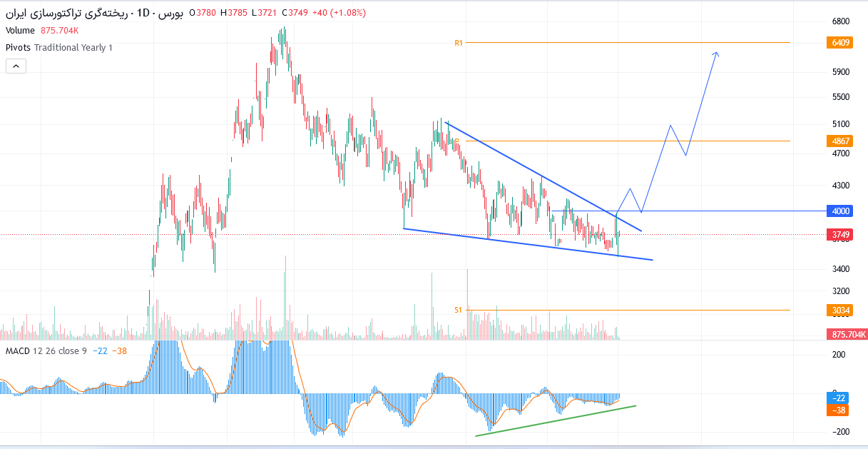Click the 4300 tick on the price axis
The width and height of the screenshot is (868, 449).
(841, 186)
